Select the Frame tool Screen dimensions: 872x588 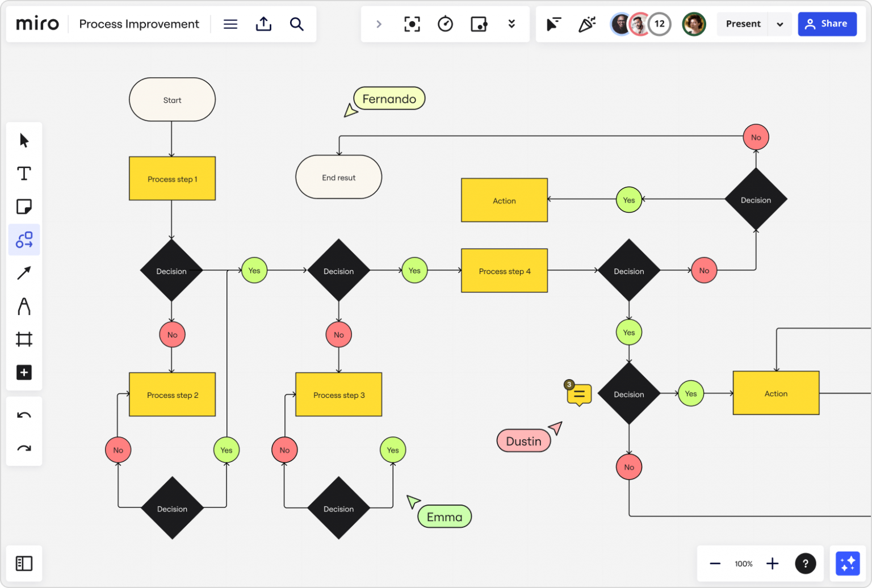coord(24,339)
